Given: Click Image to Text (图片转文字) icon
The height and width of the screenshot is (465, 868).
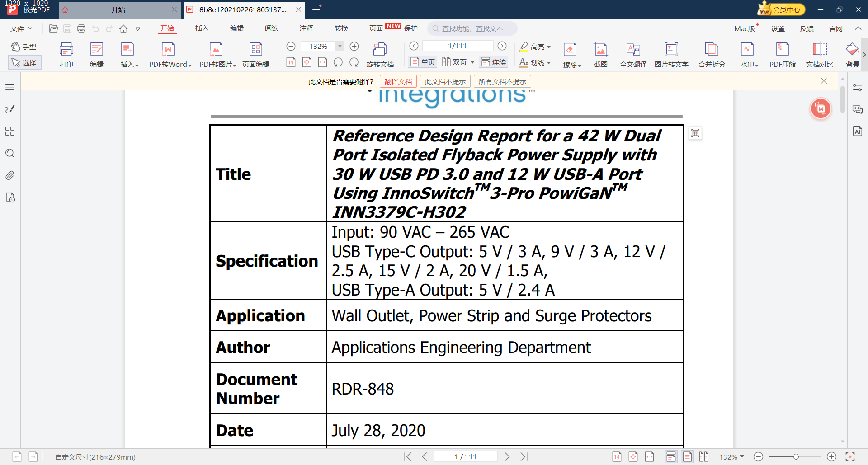Looking at the screenshot, I should [671, 55].
